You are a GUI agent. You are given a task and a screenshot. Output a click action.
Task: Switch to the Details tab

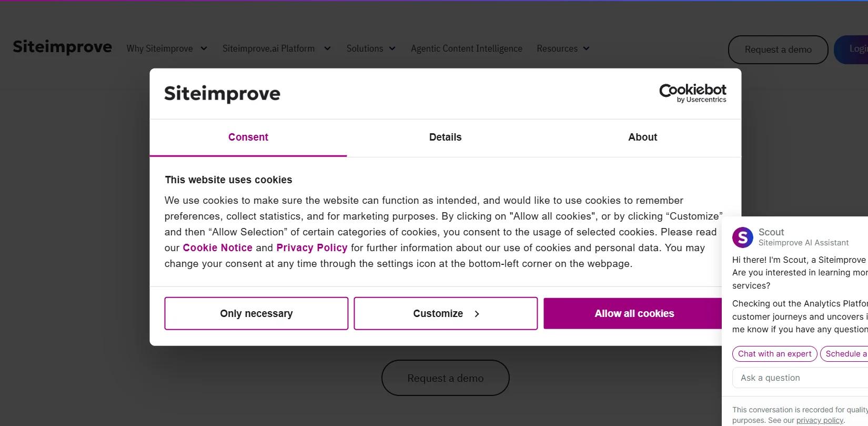(445, 137)
